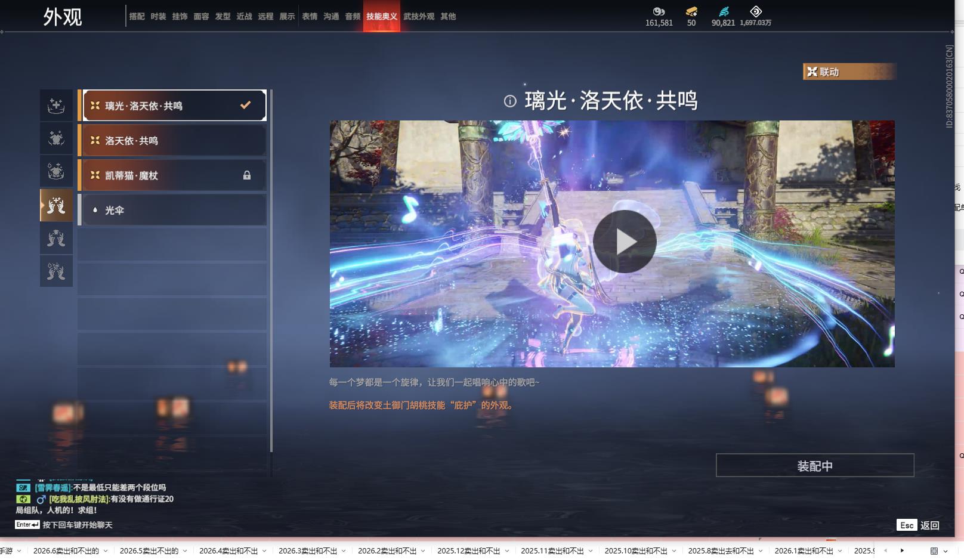Click the skin list vertical scrollbar
The height and width of the screenshot is (560, 964).
(271, 271)
